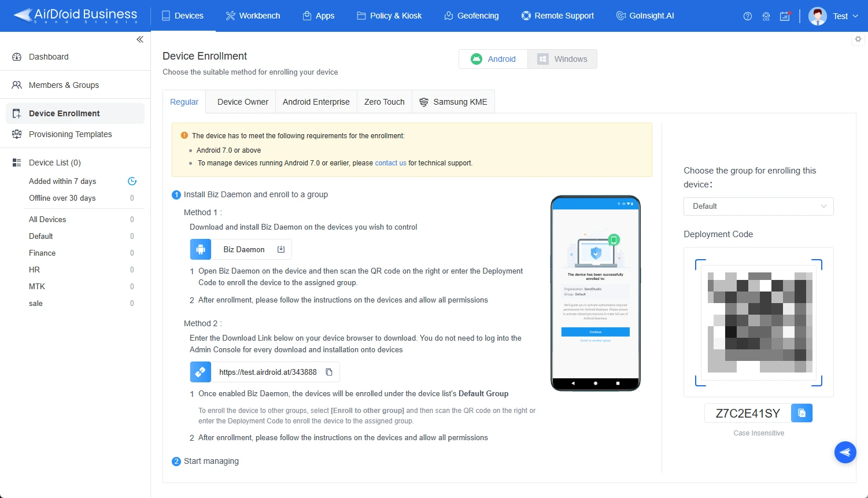
Task: Expand the Default group dropdown
Action: (x=759, y=206)
